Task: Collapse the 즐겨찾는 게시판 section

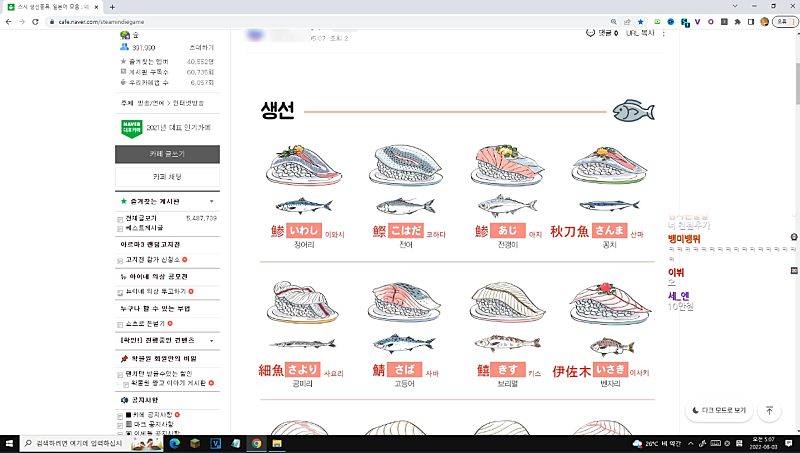Action: [x=212, y=201]
